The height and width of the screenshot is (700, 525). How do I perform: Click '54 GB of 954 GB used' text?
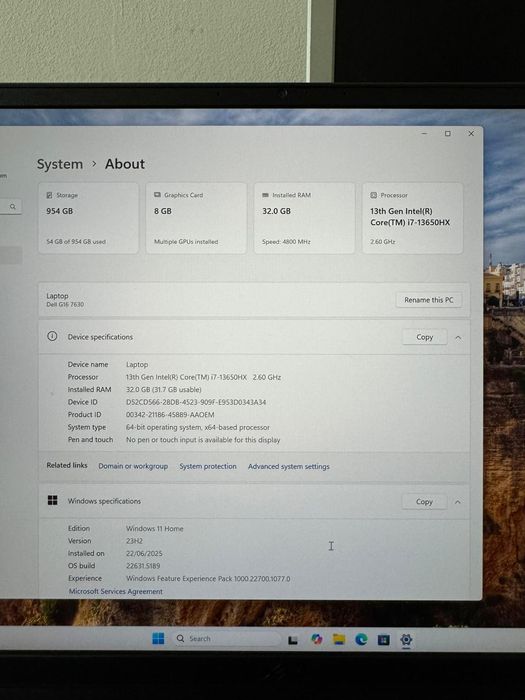[x=76, y=242]
